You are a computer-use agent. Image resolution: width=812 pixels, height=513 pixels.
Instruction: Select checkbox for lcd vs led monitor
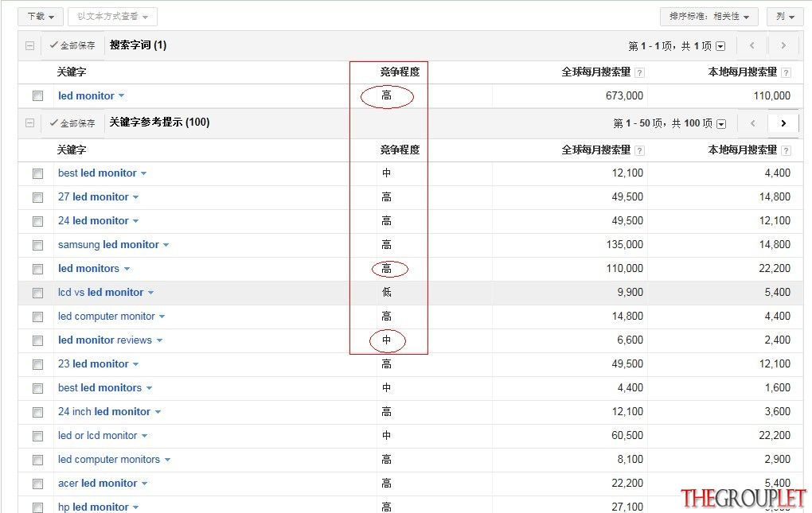pos(37,293)
